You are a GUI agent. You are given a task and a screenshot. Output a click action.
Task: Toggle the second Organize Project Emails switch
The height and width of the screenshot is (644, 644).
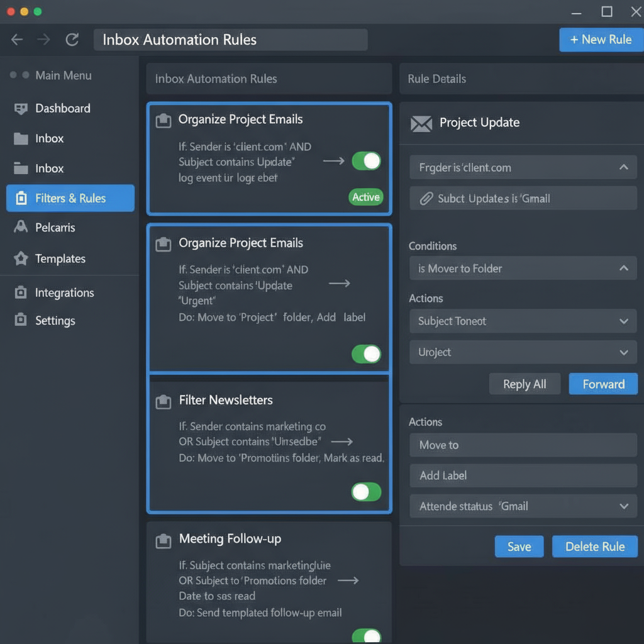[x=366, y=354]
